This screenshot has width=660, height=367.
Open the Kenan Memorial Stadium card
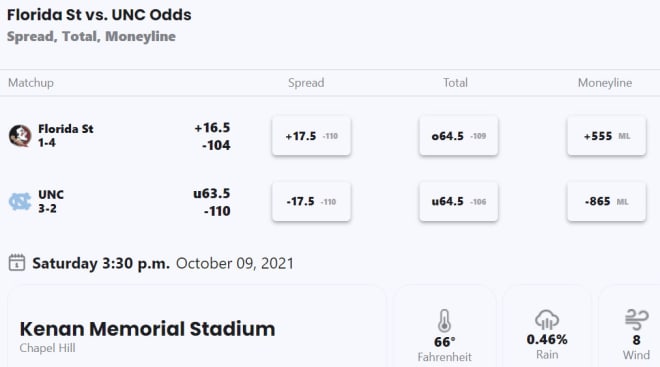pos(197,327)
